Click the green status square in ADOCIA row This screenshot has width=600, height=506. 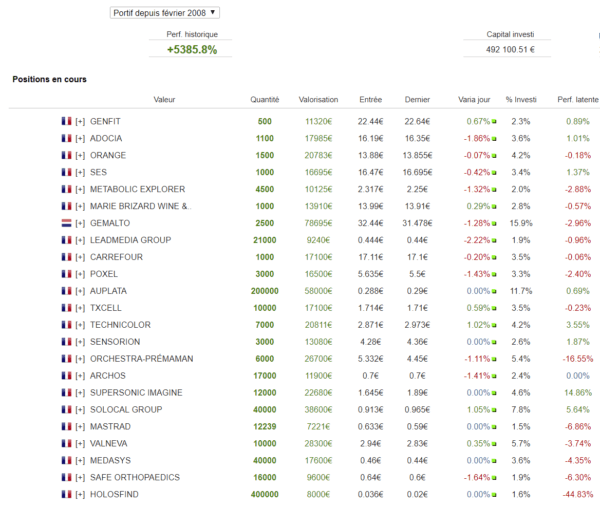(494, 139)
